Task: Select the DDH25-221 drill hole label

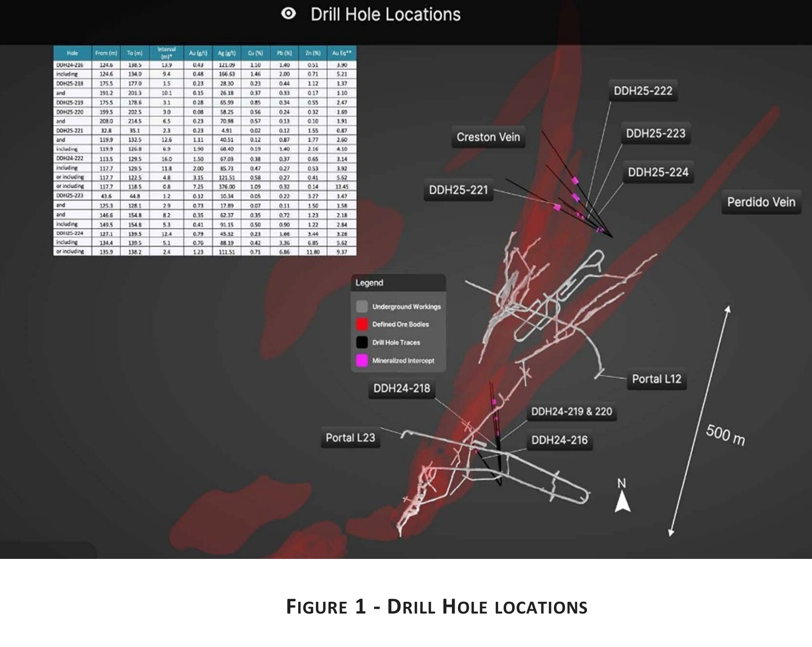Action: click(458, 190)
